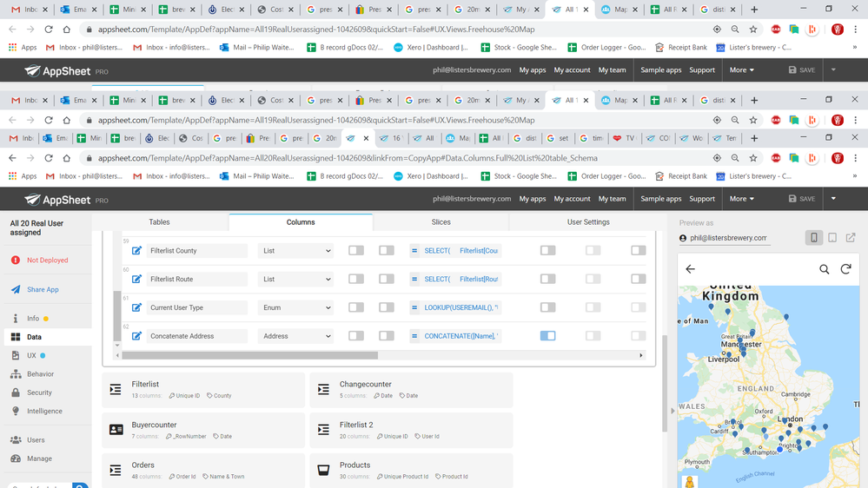Open the Behavior section in sidebar

(x=41, y=374)
